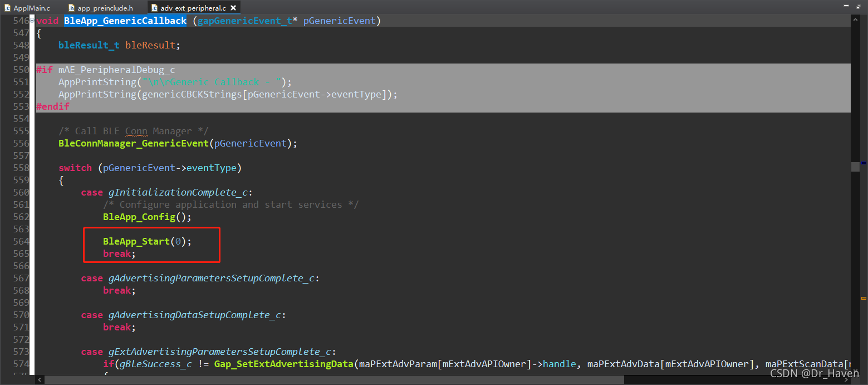Click the blue marker in the overview ruler
This screenshot has height=385, width=868.
[864, 163]
